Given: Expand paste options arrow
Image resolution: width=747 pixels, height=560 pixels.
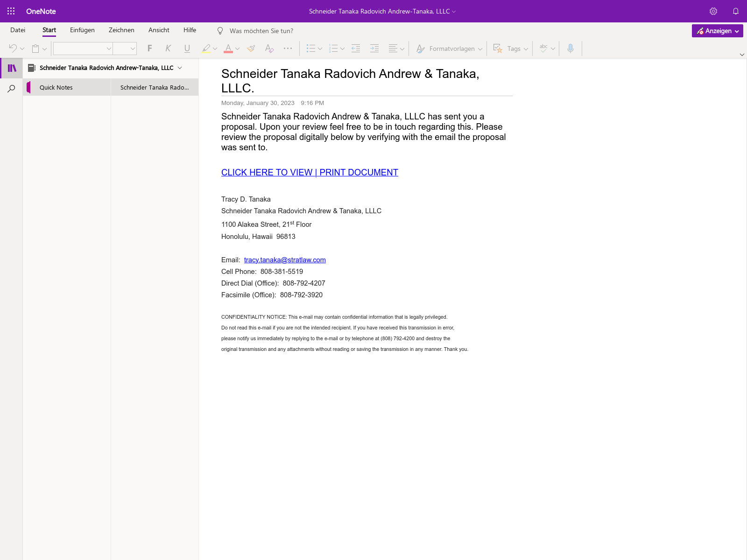Looking at the screenshot, I should pyautogui.click(x=45, y=49).
